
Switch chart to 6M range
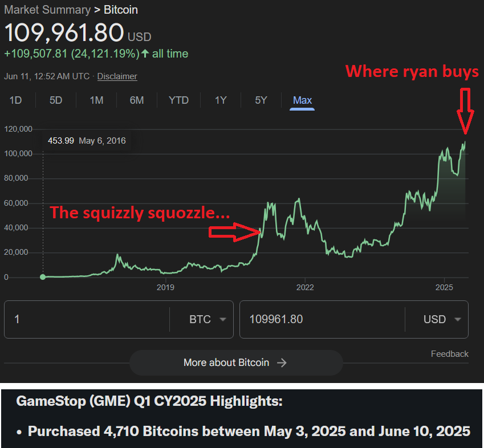point(137,100)
